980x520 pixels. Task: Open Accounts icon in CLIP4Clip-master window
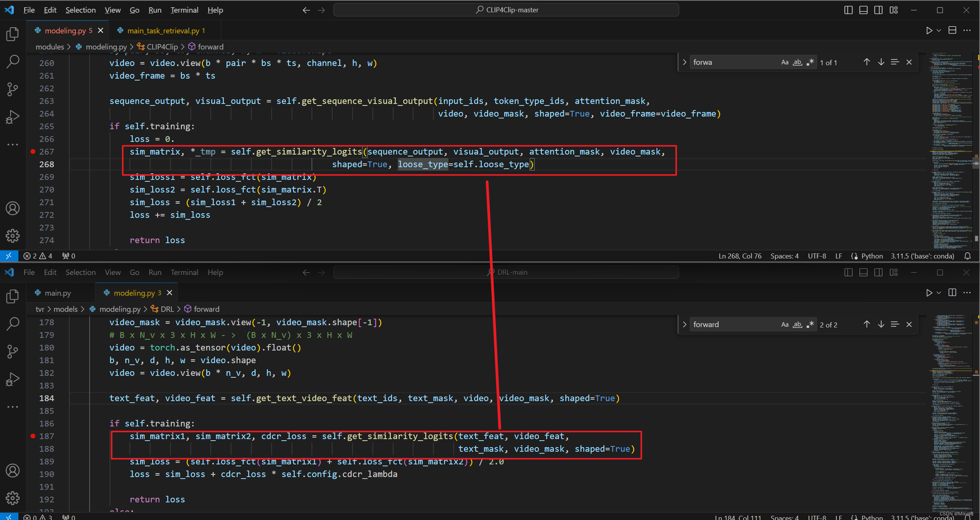[13, 208]
